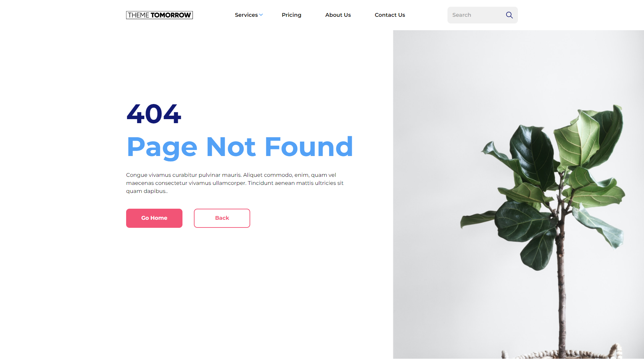Image resolution: width=644 pixels, height=359 pixels.
Task: Open the Services menu label
Action: click(x=246, y=15)
